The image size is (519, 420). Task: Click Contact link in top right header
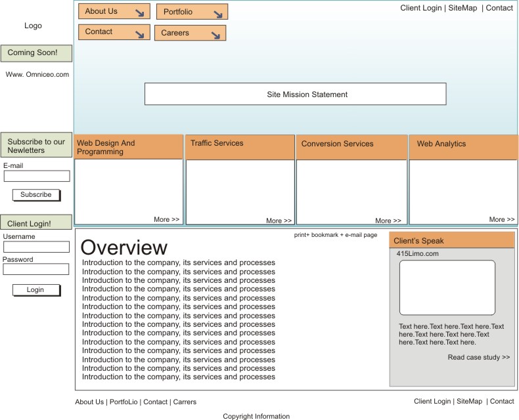tap(499, 8)
